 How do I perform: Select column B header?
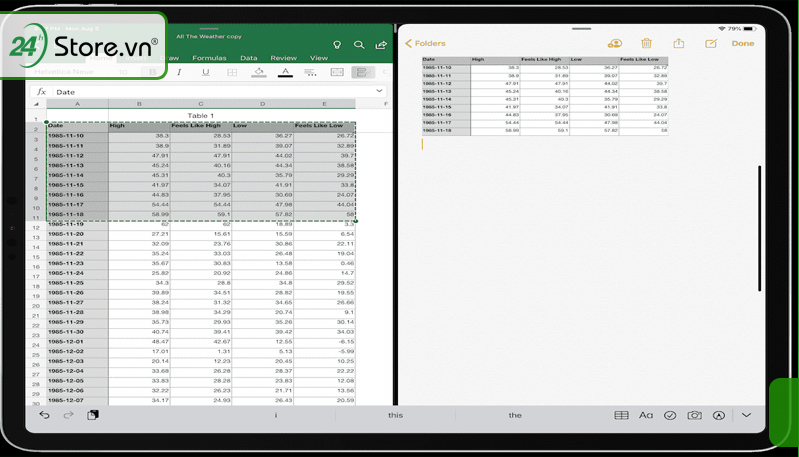click(x=139, y=104)
